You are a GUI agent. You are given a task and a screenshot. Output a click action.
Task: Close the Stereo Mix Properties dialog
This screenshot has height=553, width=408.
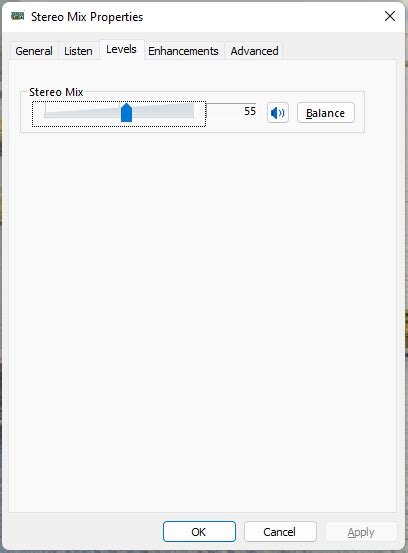pyautogui.click(x=390, y=16)
